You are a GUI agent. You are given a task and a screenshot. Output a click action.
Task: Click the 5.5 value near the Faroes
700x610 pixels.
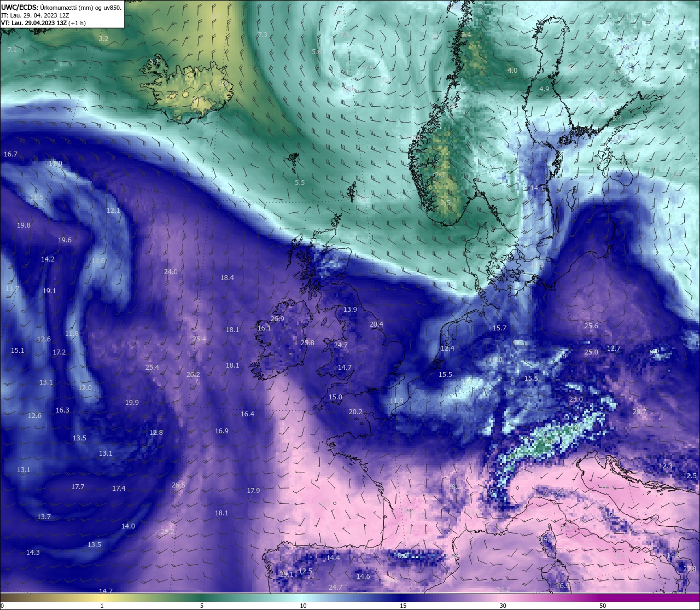coord(300,183)
